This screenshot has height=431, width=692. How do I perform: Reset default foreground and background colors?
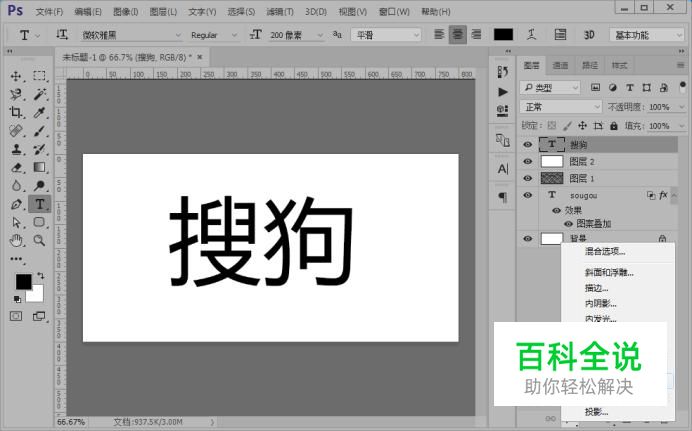[17, 300]
